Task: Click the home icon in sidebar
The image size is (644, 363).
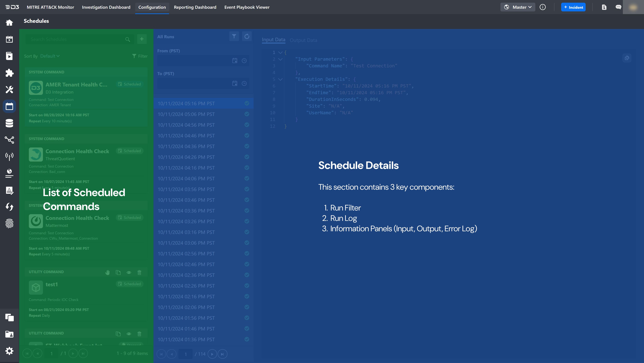Action: tap(9, 23)
